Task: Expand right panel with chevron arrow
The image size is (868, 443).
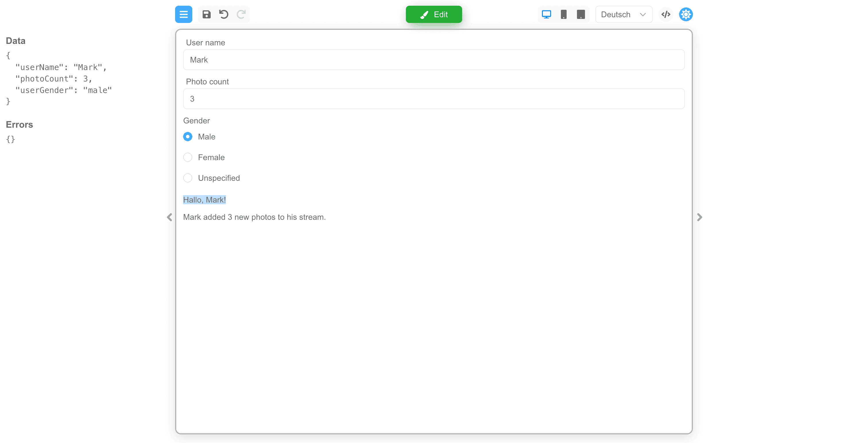Action: coord(700,217)
